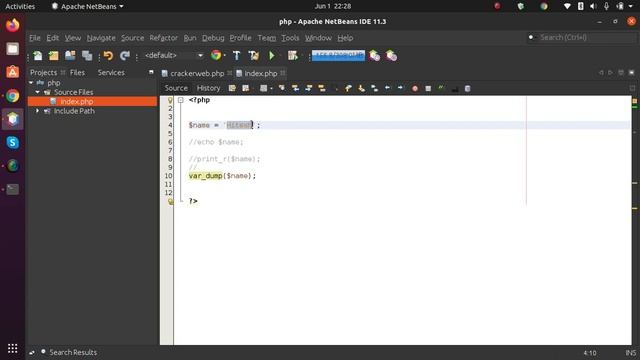The width and height of the screenshot is (640, 360).
Task: Click the var_dump($name); code line
Action: click(222, 176)
